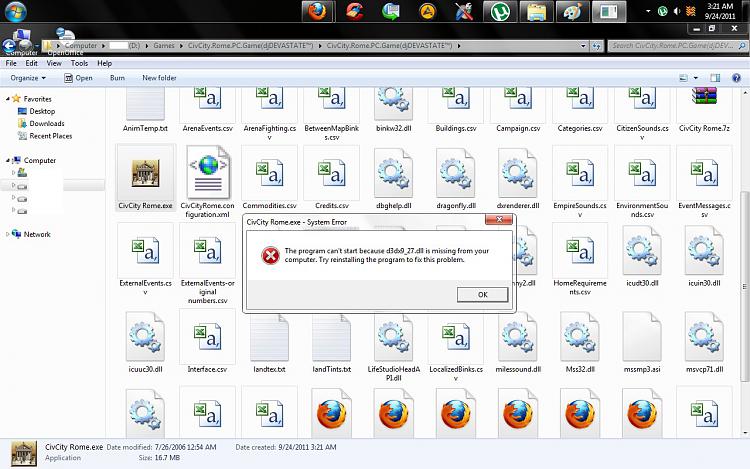Open the Tools menu
This screenshot has width=750, height=469.
coord(79,63)
